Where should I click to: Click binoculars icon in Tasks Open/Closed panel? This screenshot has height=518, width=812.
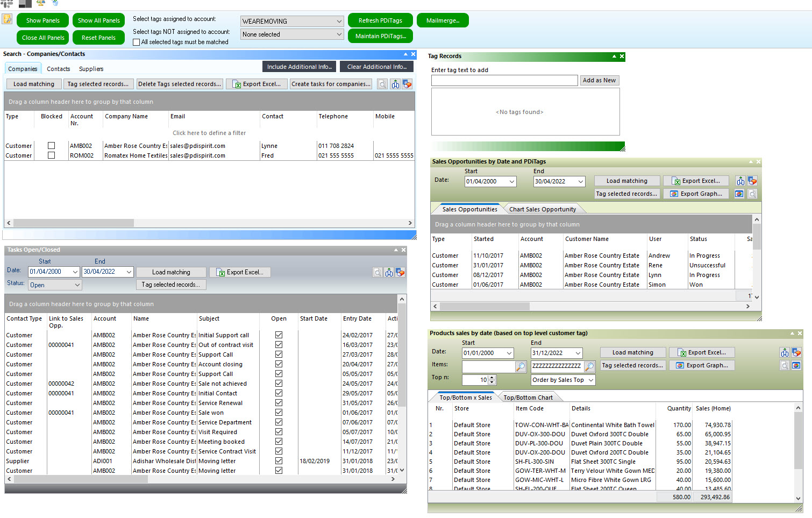[x=389, y=273]
